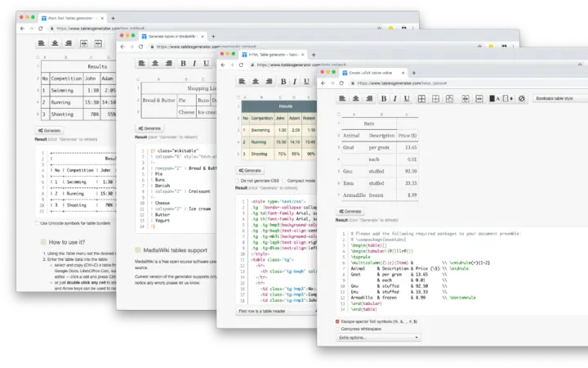This screenshot has height=368, width=588.
Task: Toggle bold in the MediaWiki window
Action: pos(183,64)
